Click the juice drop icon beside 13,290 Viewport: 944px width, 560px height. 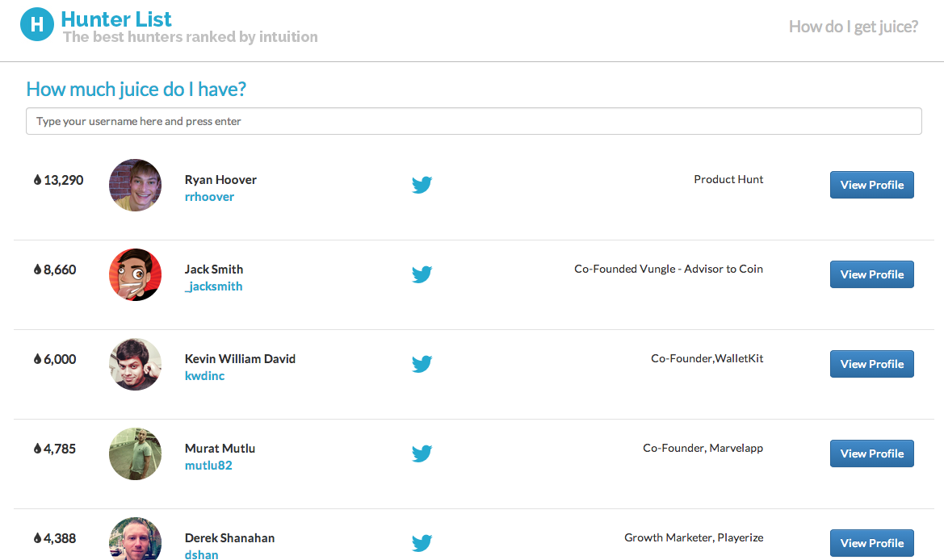click(x=37, y=180)
